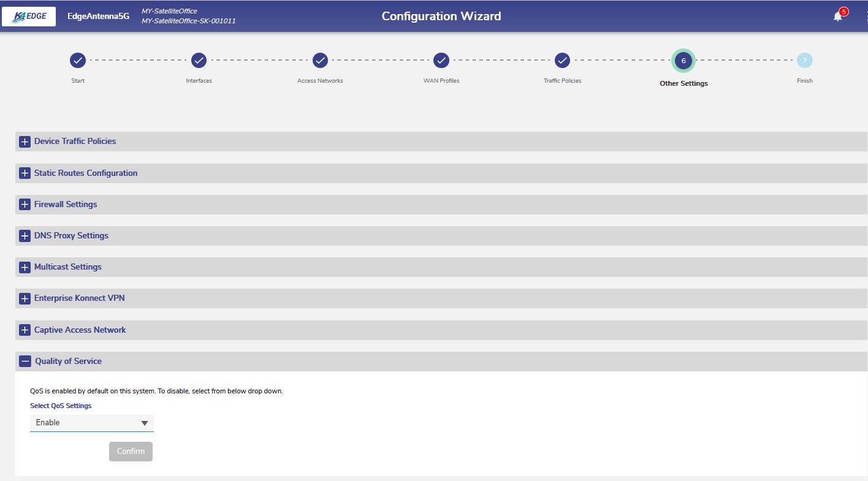The height and width of the screenshot is (481, 868).
Task: Click the Start step checkmark circle
Action: click(x=78, y=61)
